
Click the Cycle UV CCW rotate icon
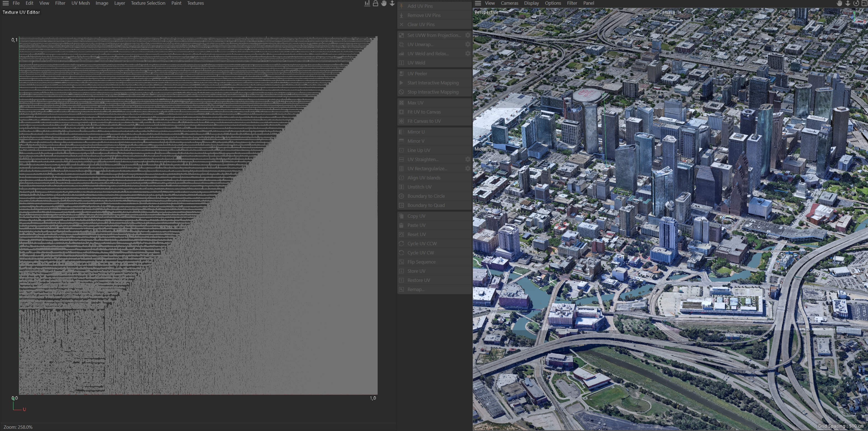coord(401,243)
